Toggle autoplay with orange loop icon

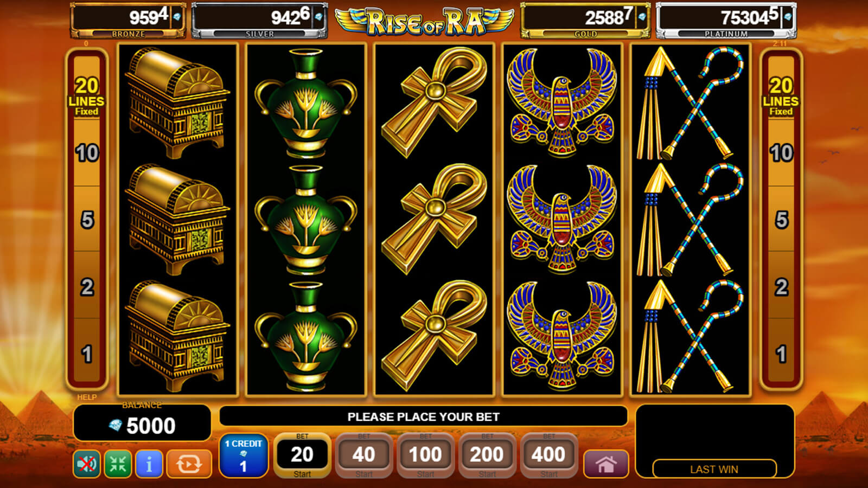[x=189, y=464]
